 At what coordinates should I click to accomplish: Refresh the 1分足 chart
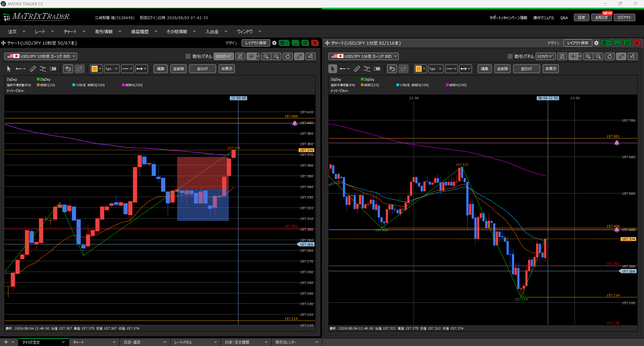click(610, 56)
